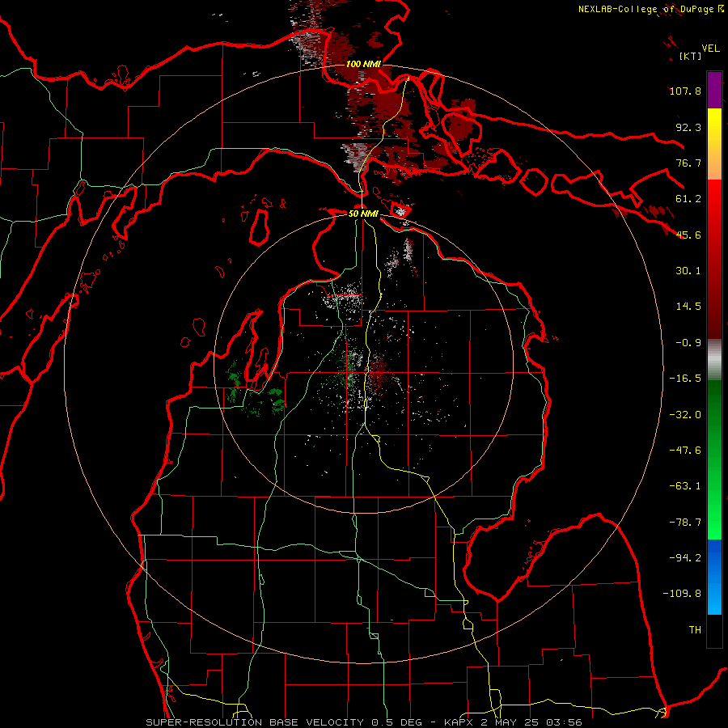Image resolution: width=728 pixels, height=728 pixels.
Task: Click the [KT] units label
Action: 690,56
